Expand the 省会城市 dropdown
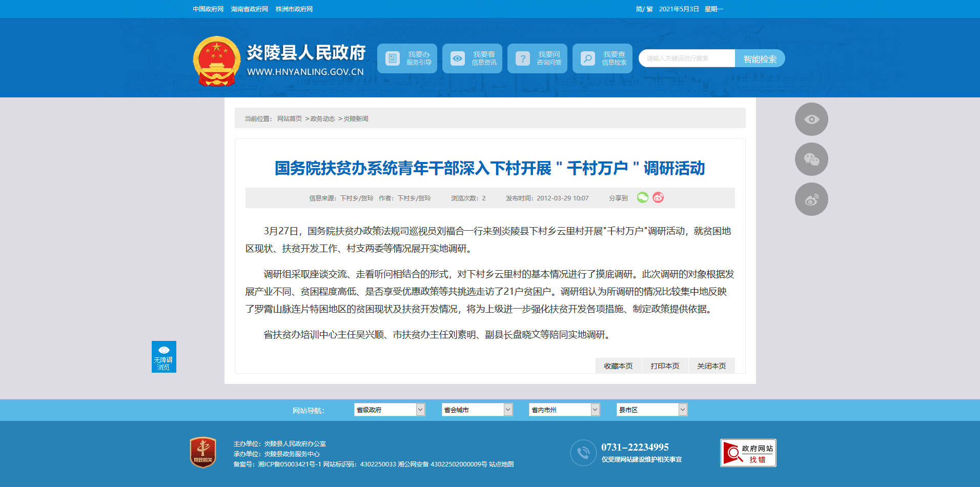The image size is (980, 487). pyautogui.click(x=477, y=410)
